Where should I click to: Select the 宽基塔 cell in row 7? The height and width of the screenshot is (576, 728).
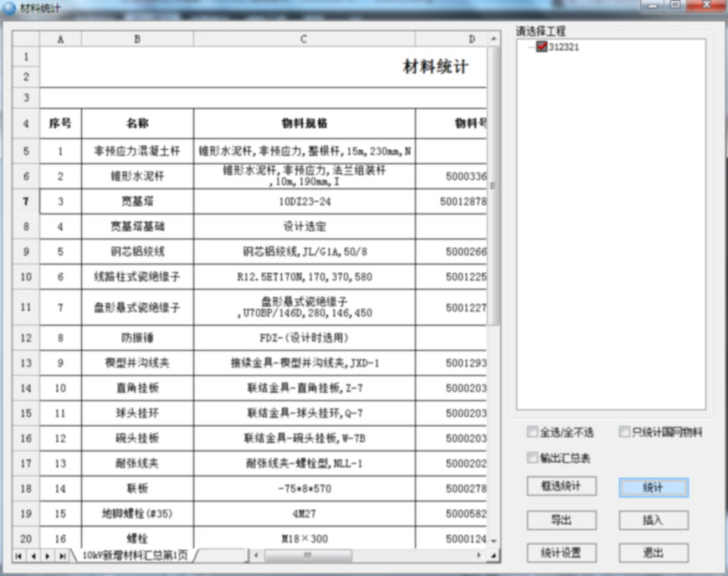pos(137,202)
